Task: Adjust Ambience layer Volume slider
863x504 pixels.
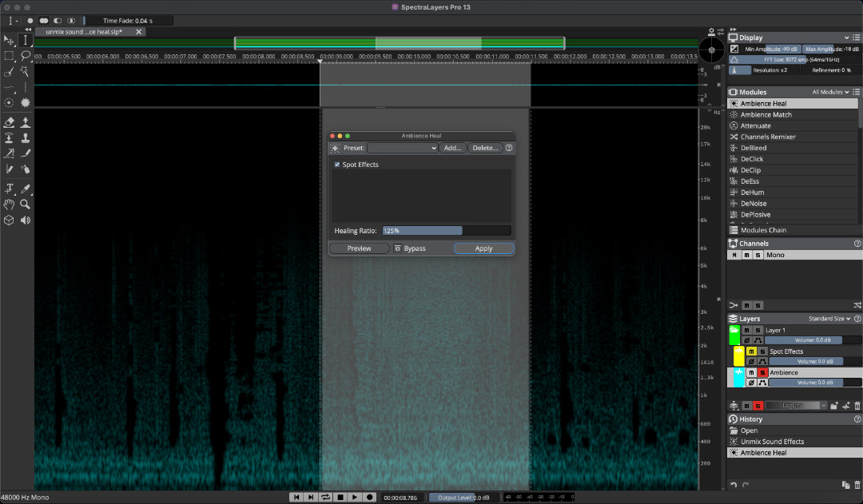Action: coord(814,383)
